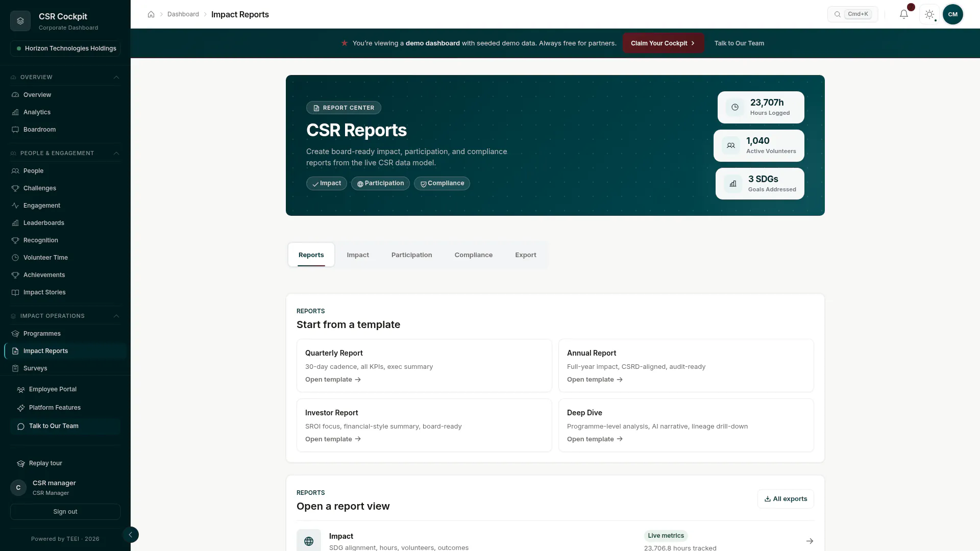
Task: Click the Claim Your Cockpit button
Action: (663, 43)
